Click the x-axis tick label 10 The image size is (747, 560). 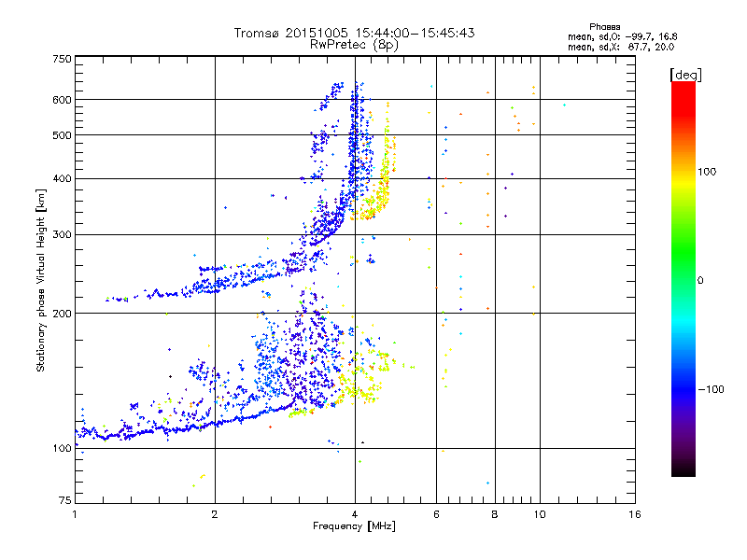tap(540, 514)
